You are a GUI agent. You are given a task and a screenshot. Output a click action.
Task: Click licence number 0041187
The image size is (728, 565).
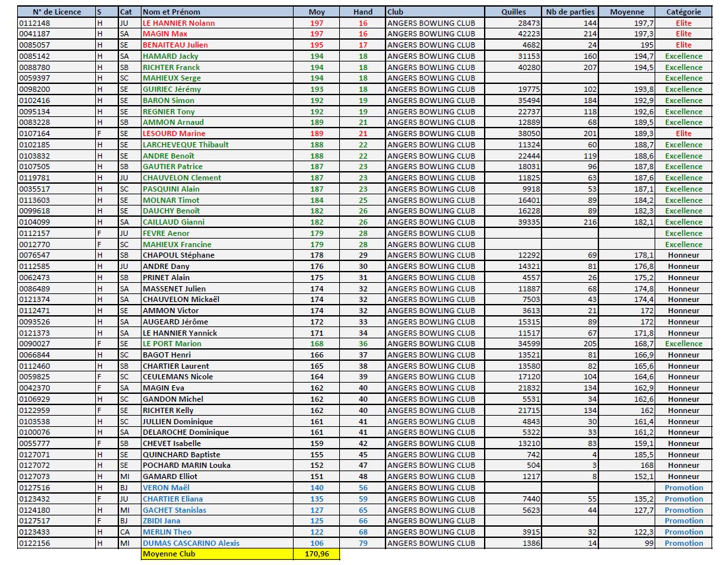34,34
